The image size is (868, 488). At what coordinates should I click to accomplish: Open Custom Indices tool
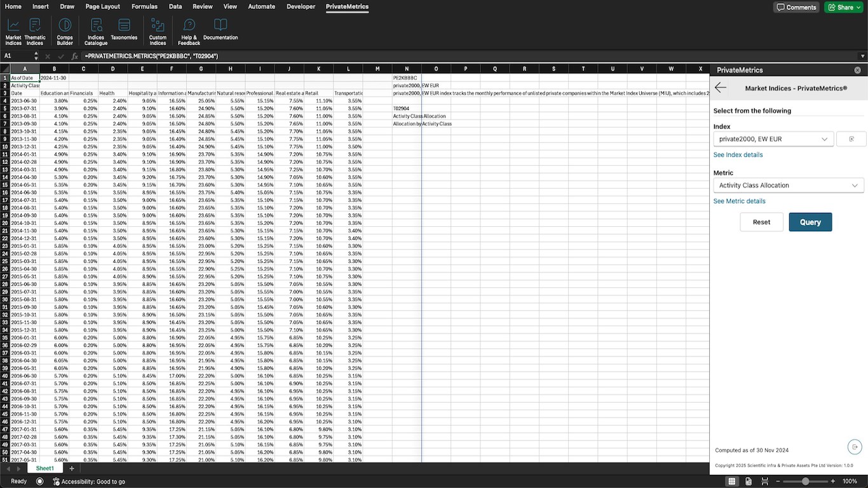[158, 32]
